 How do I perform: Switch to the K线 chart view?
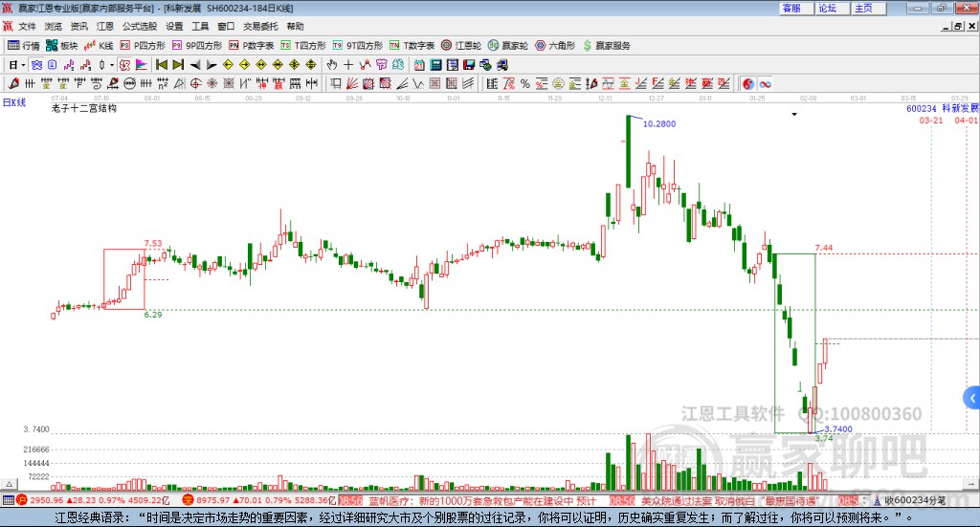[99, 46]
